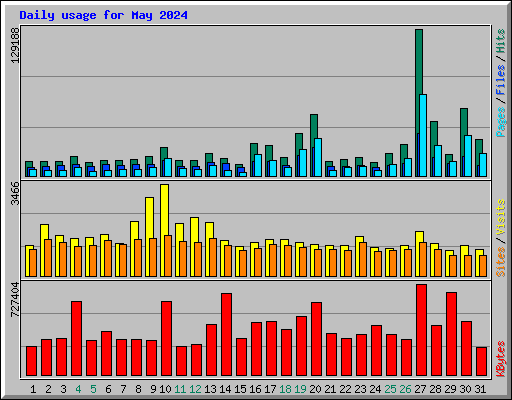Click green weekend day label 5
This screenshot has width=512, height=400.
click(x=93, y=389)
